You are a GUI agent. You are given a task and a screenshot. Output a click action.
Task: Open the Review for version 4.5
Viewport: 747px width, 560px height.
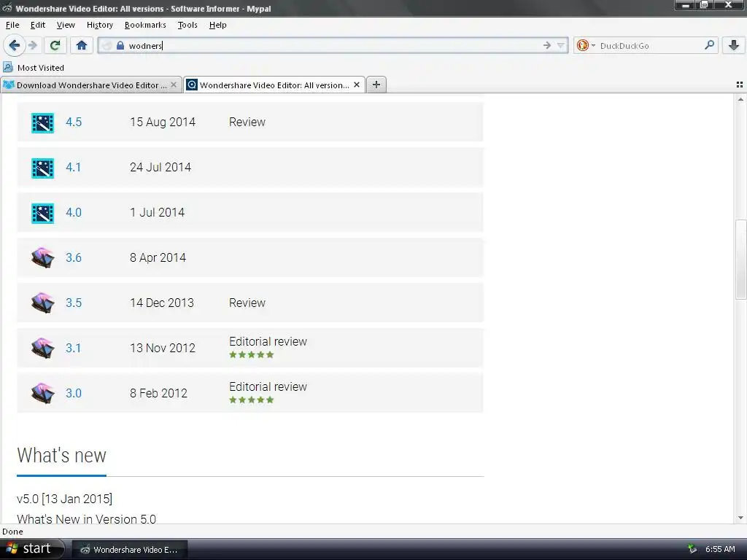pos(247,122)
